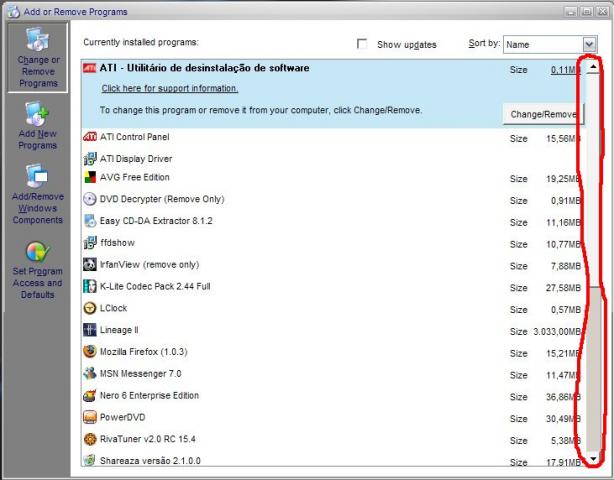Click the ATI Utilitário de desinstalação icon

tap(89, 68)
